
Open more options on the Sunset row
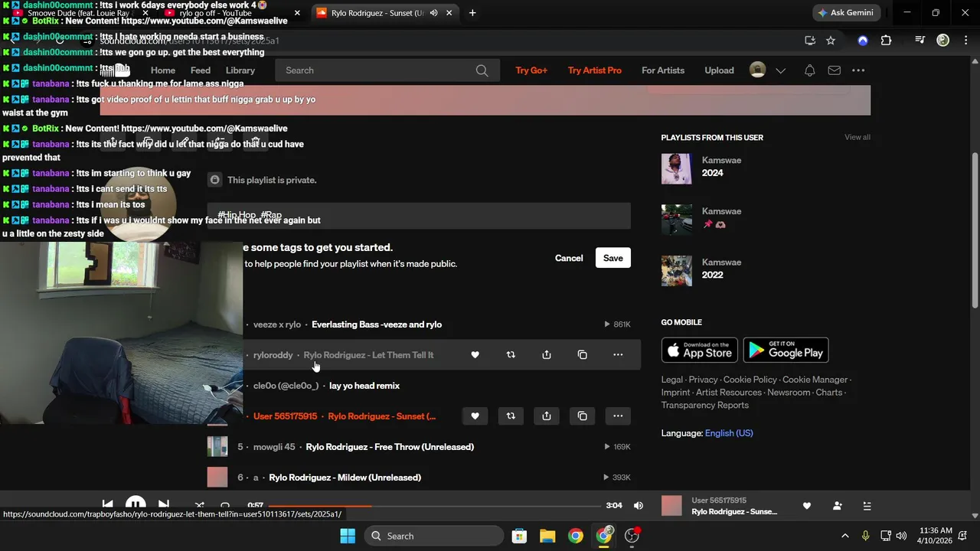[618, 416]
